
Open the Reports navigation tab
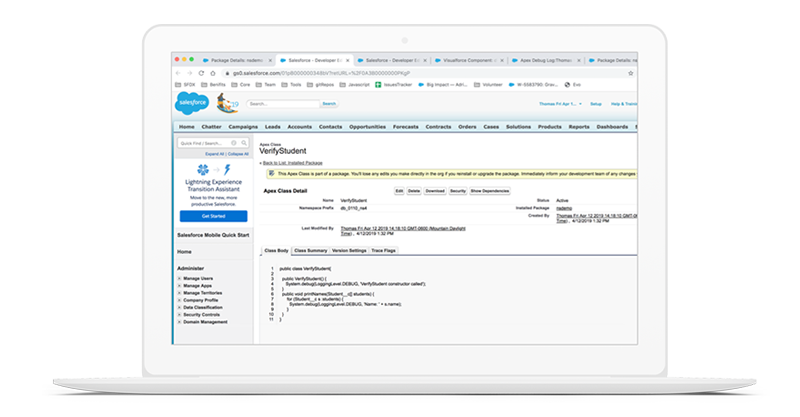[x=579, y=127]
